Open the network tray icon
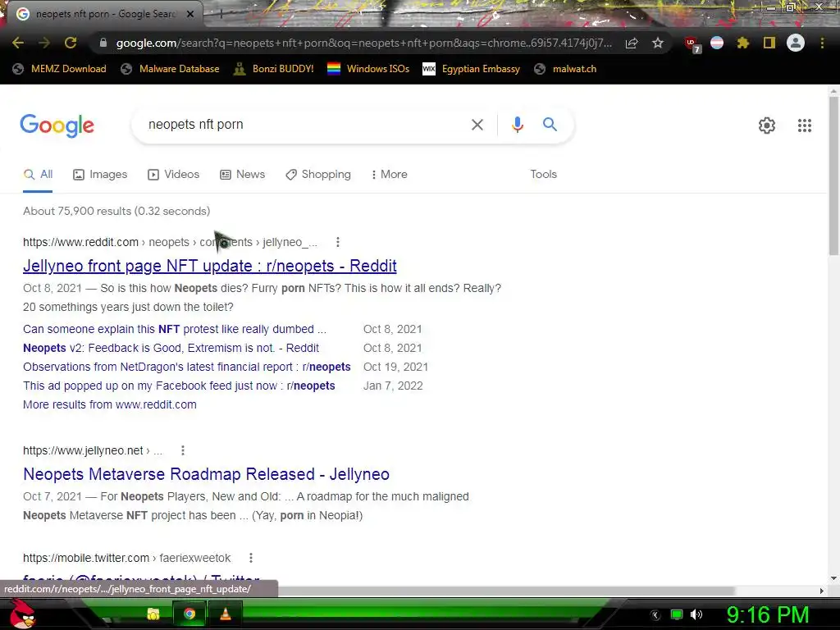The height and width of the screenshot is (630, 840). [677, 614]
